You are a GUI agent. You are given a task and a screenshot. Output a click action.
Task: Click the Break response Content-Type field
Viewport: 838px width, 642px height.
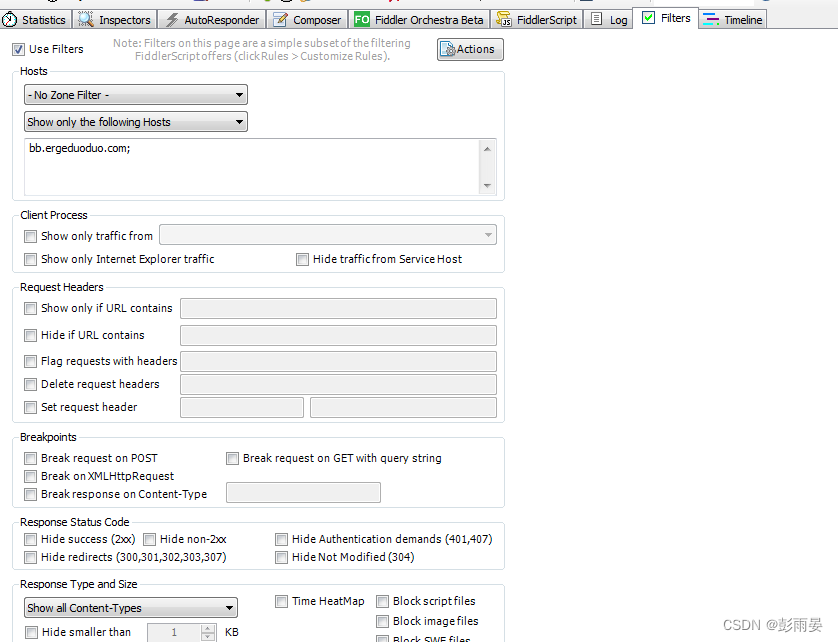(x=304, y=492)
